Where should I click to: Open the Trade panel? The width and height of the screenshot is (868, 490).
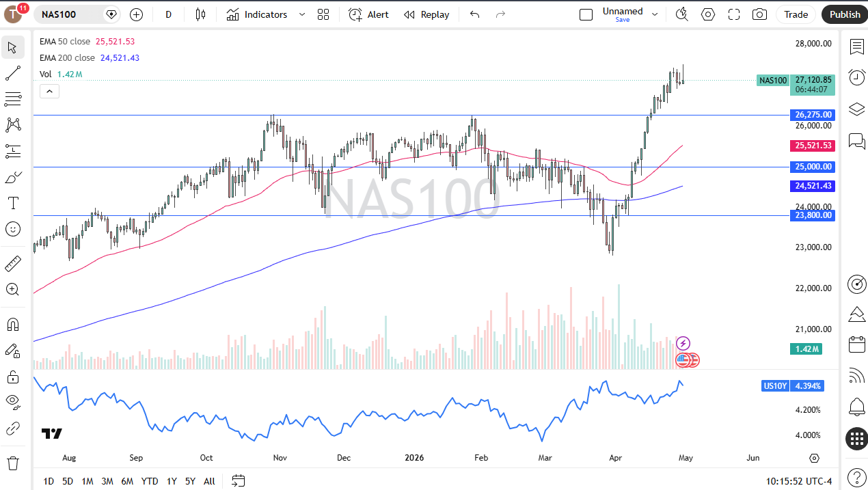(796, 14)
